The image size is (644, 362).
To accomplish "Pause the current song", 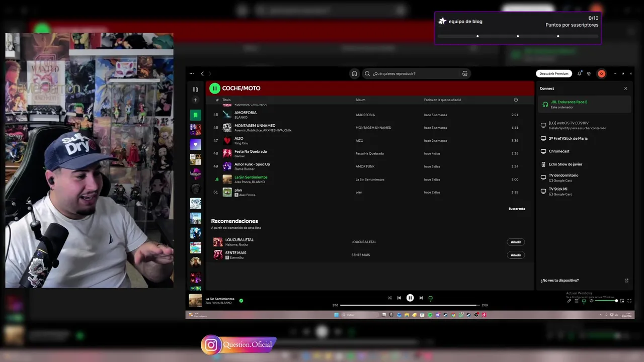I will click(x=410, y=298).
